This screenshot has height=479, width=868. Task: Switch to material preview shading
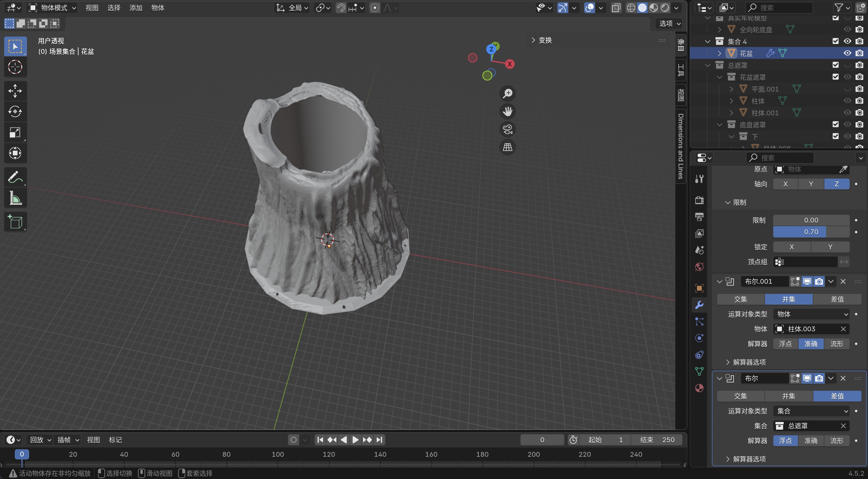[654, 8]
